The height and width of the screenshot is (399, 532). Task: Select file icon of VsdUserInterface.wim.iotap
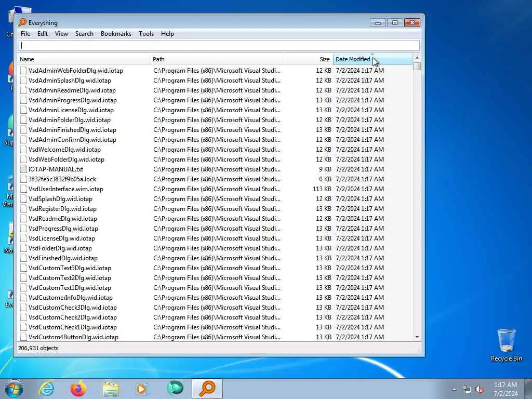coord(23,189)
